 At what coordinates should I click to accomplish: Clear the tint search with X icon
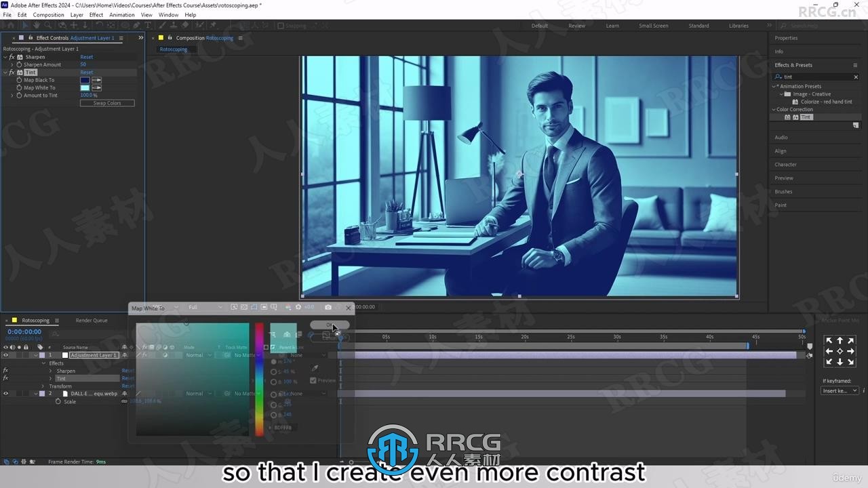tap(856, 77)
